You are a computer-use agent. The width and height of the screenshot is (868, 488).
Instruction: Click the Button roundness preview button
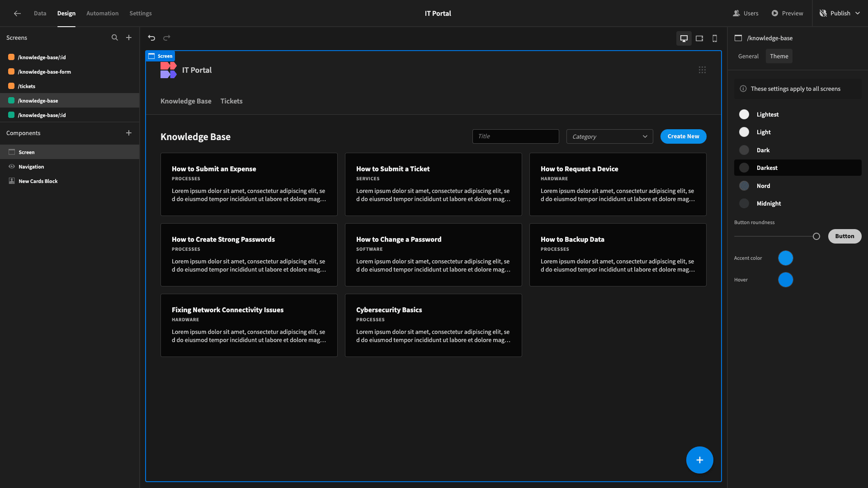(844, 236)
